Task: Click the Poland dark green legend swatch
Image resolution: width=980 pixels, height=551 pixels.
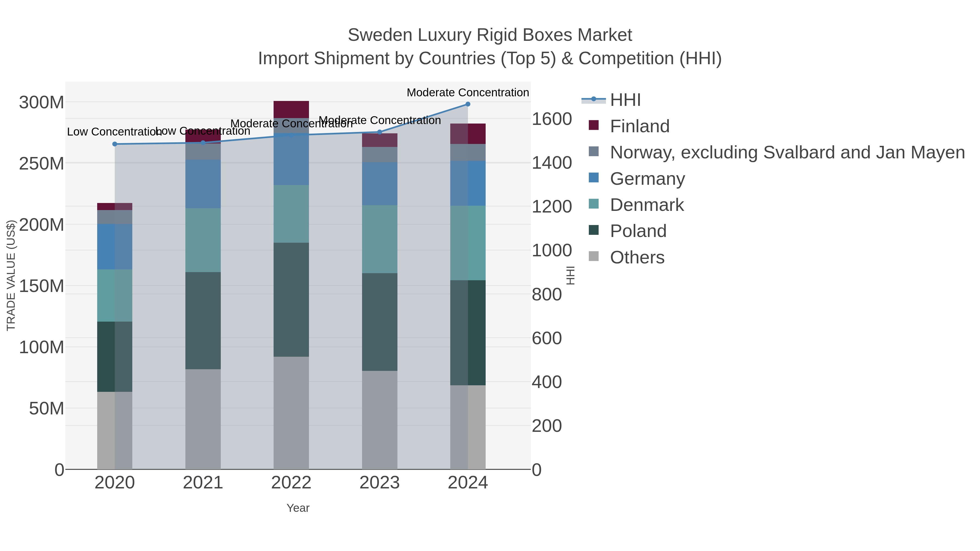Action: click(x=593, y=230)
